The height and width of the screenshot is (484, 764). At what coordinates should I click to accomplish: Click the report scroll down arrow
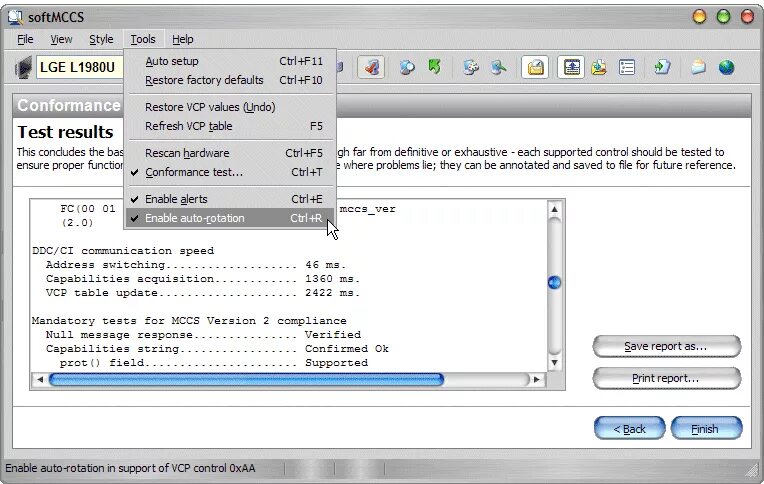554,363
